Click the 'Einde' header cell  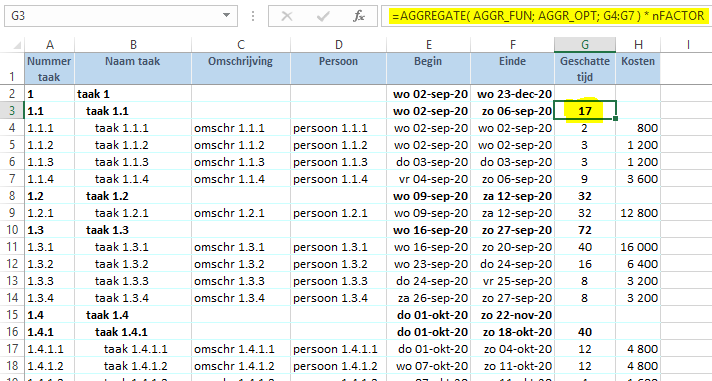[512, 69]
